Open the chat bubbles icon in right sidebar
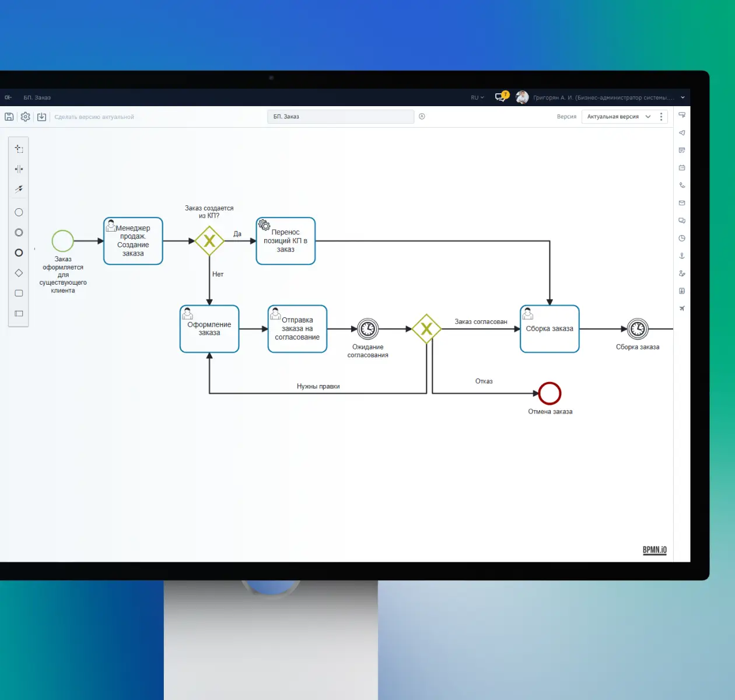 tap(682, 220)
